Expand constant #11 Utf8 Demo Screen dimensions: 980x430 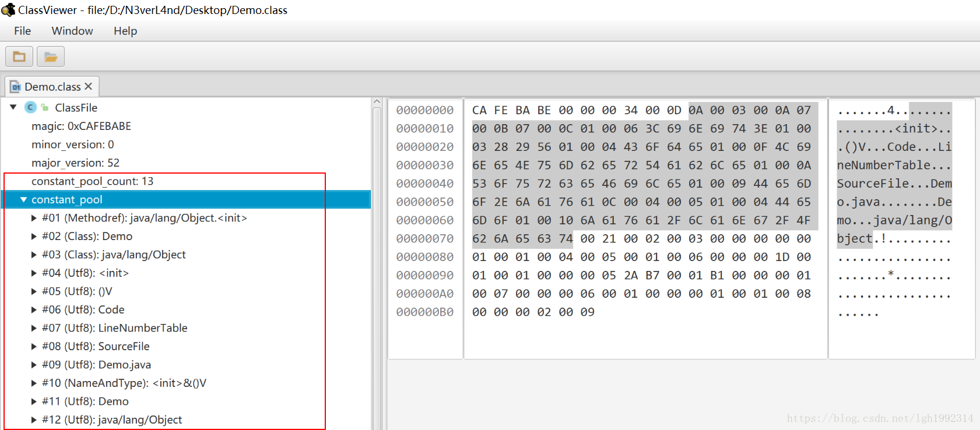pos(34,401)
